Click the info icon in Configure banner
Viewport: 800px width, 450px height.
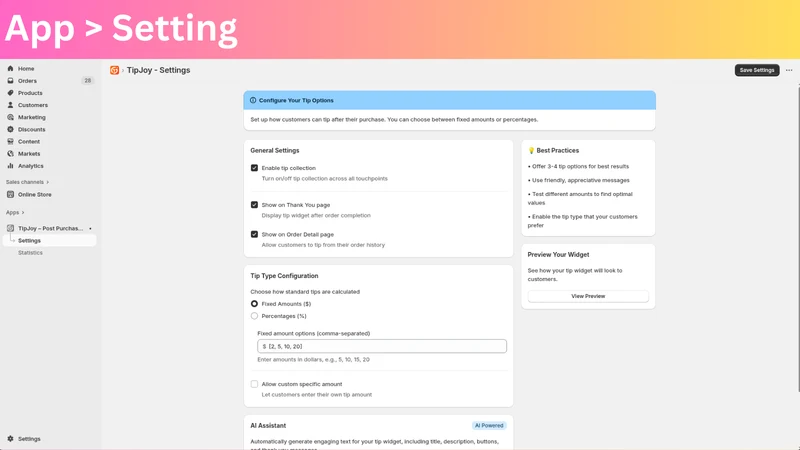tap(253, 101)
